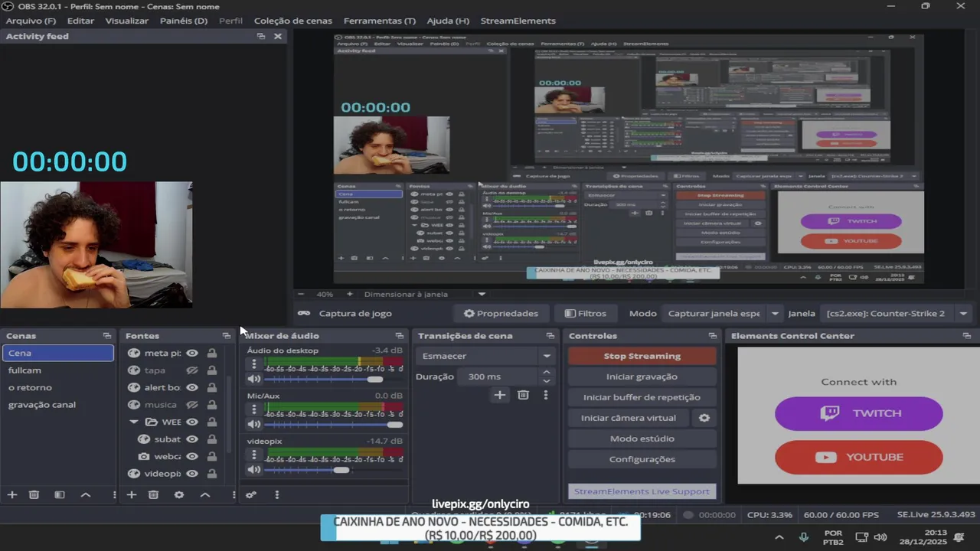
Task: Move source up in Fontes panel
Action: (205, 495)
